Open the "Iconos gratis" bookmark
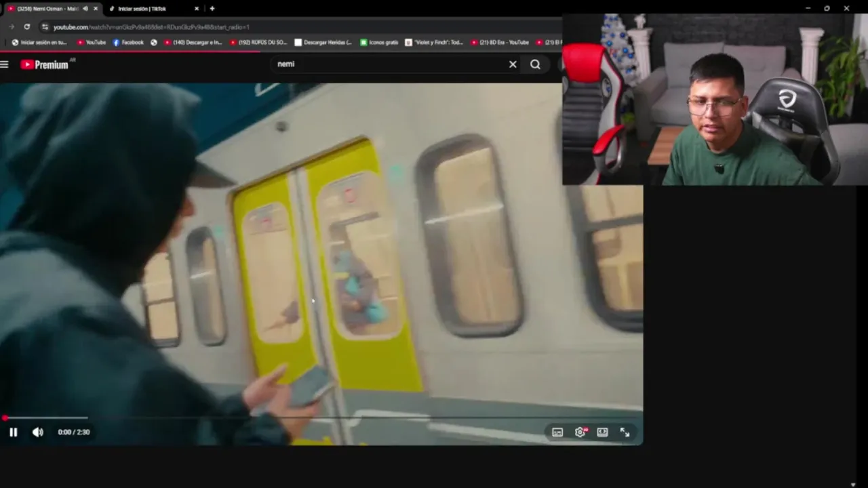The width and height of the screenshot is (868, 488). 379,42
